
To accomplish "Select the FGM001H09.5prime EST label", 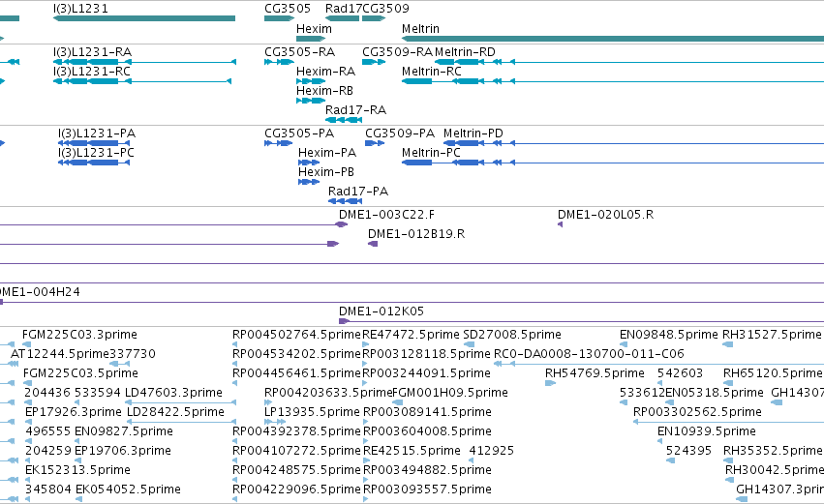I will click(x=450, y=393).
